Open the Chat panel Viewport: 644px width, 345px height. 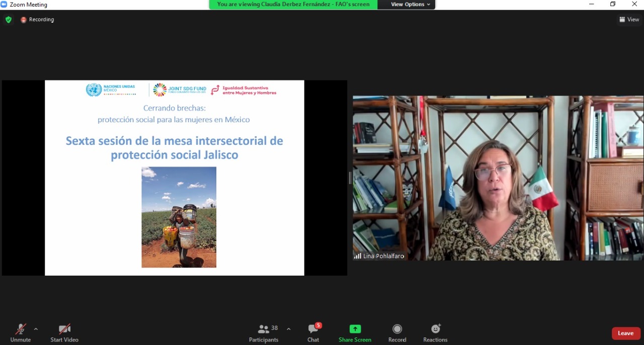313,333
